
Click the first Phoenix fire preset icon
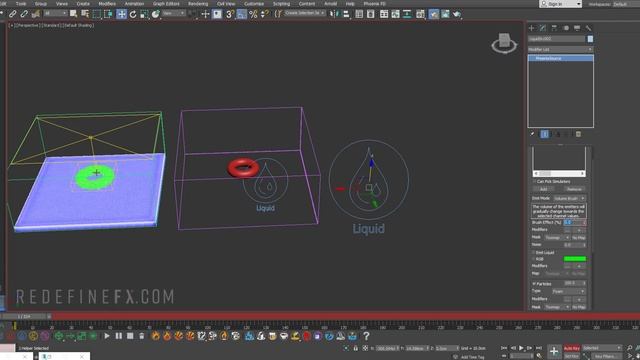click(156, 336)
